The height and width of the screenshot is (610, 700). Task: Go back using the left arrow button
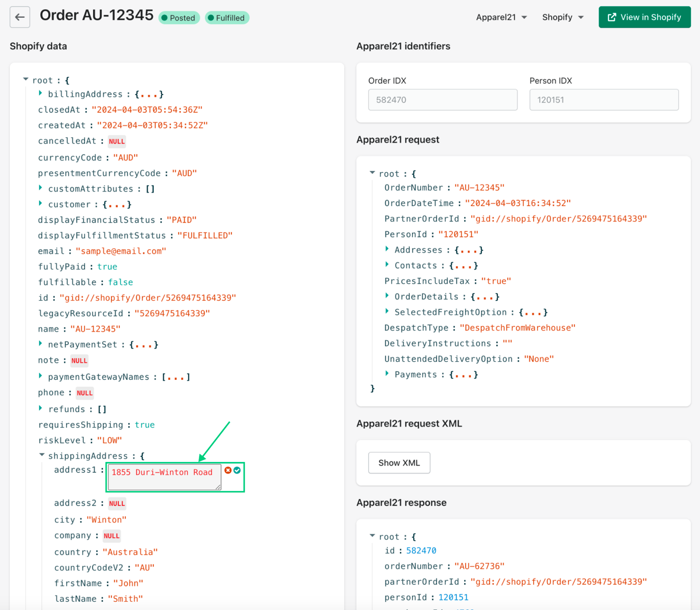20,17
